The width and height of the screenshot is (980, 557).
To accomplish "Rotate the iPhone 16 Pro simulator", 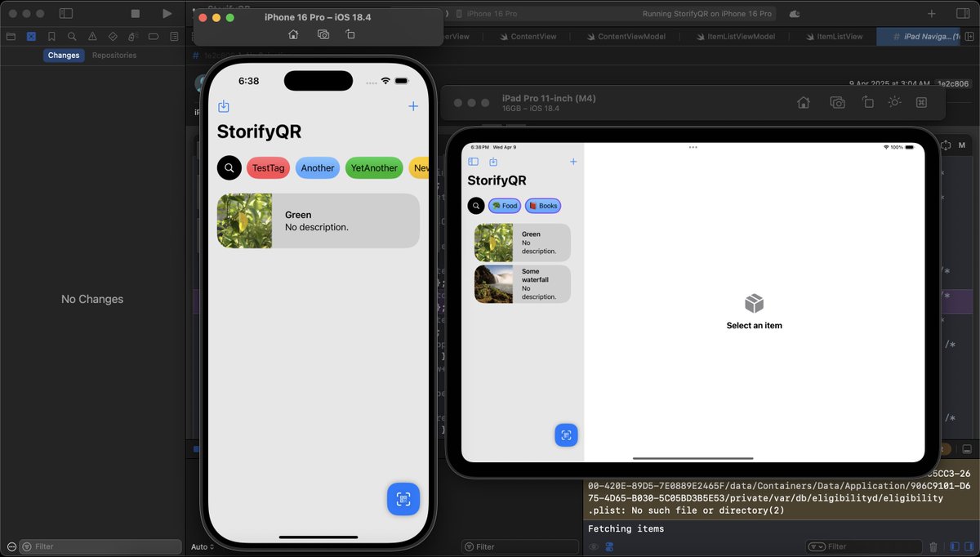I will click(x=350, y=34).
